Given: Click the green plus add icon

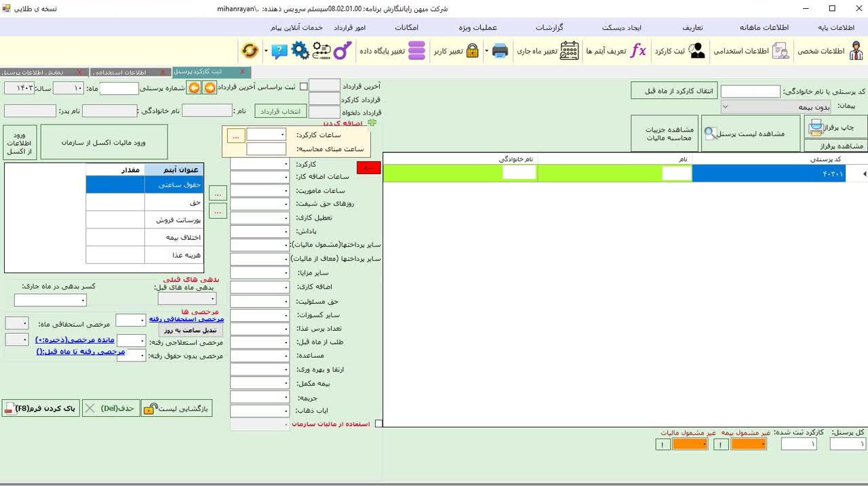Looking at the screenshot, I should point(372,123).
